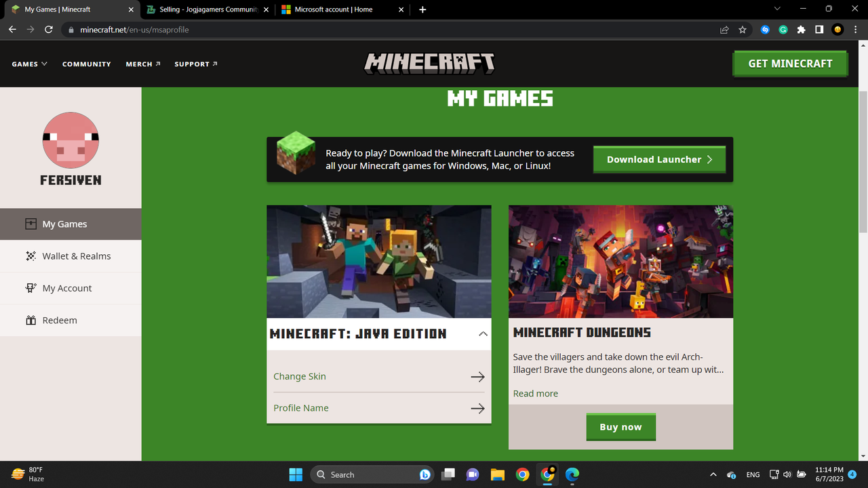Open the tab search dropdown
Viewport: 868px width, 488px height.
point(777,9)
